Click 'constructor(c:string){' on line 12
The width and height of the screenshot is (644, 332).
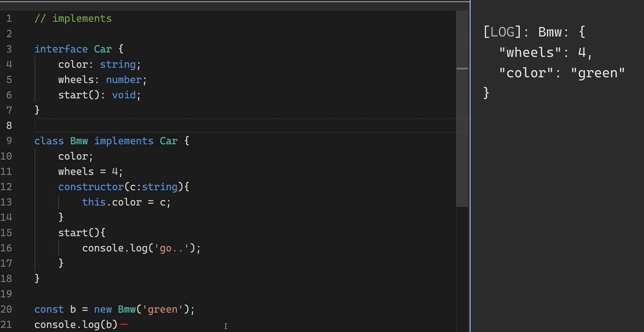point(123,187)
